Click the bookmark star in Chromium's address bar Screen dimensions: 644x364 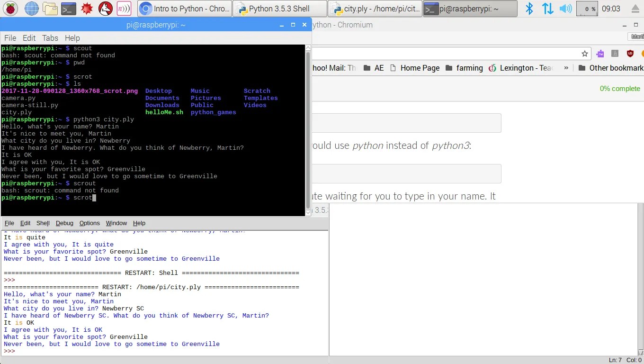click(x=584, y=54)
